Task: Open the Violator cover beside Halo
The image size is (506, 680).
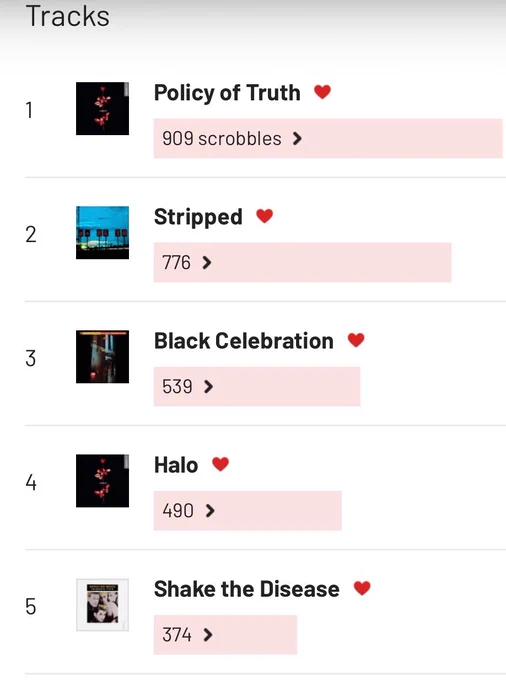Action: point(102,481)
